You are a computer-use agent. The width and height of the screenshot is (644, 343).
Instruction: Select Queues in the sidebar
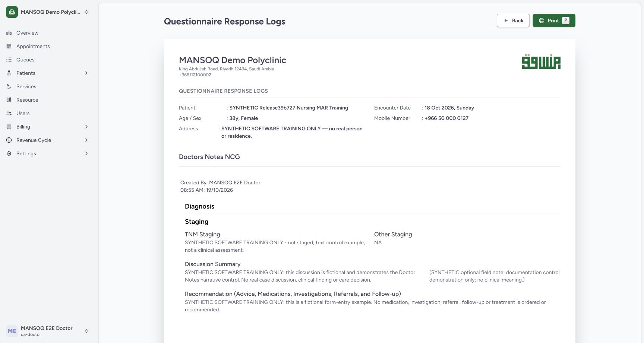coord(48,60)
